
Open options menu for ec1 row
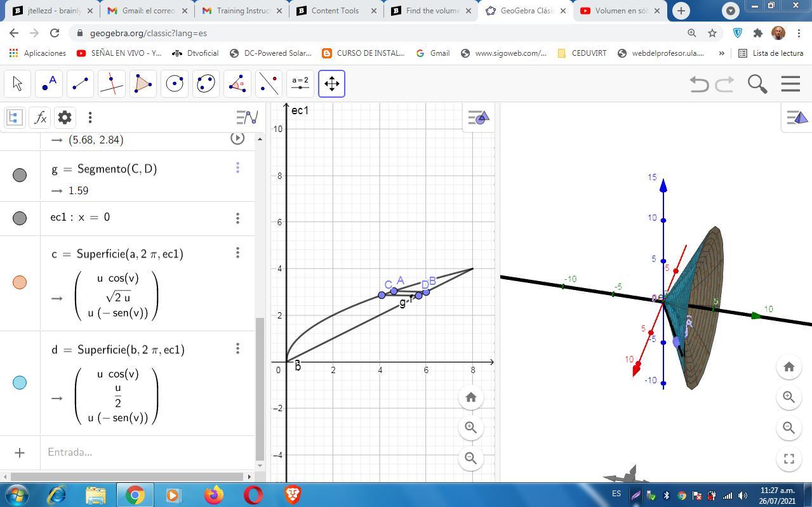click(x=237, y=218)
